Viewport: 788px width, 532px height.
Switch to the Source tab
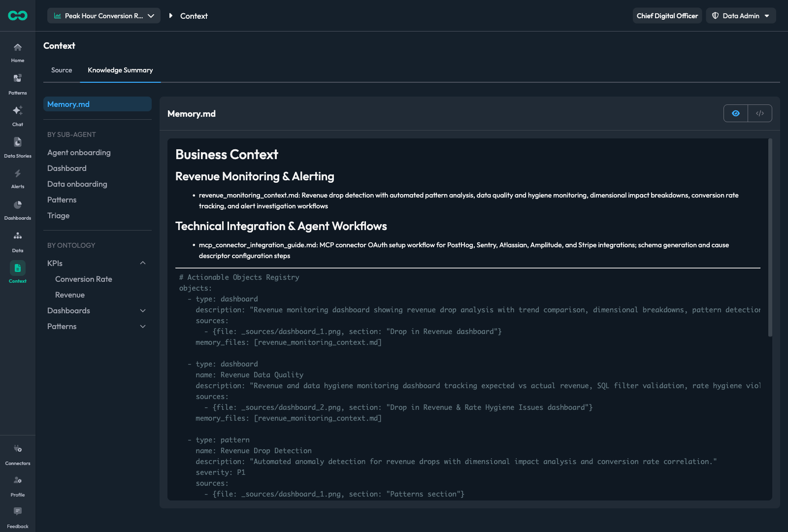(62, 70)
